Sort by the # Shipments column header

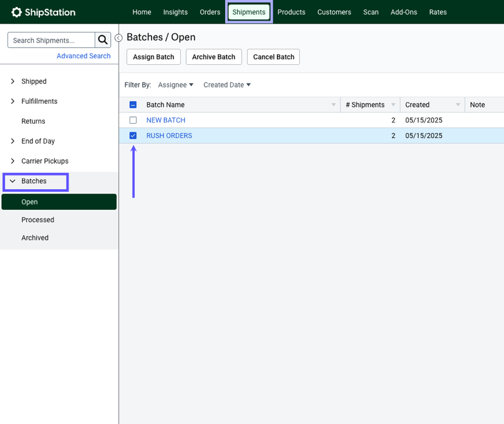coord(365,104)
